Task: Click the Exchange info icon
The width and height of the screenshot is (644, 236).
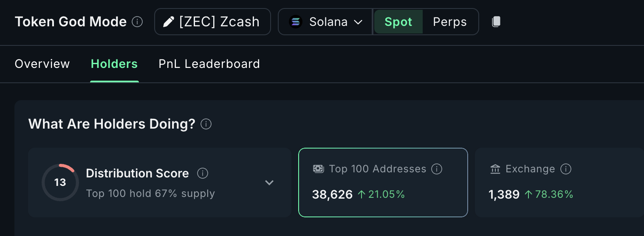Action: click(565, 169)
